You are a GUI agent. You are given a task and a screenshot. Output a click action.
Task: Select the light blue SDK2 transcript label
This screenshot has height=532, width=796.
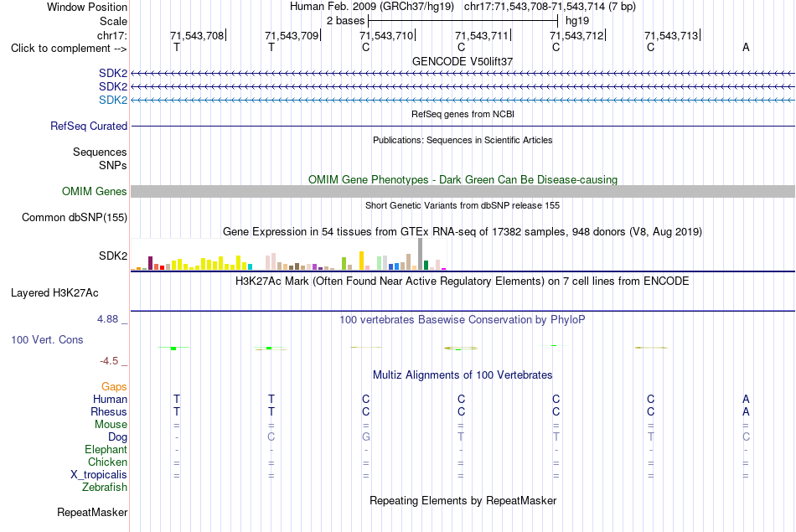[x=113, y=100]
